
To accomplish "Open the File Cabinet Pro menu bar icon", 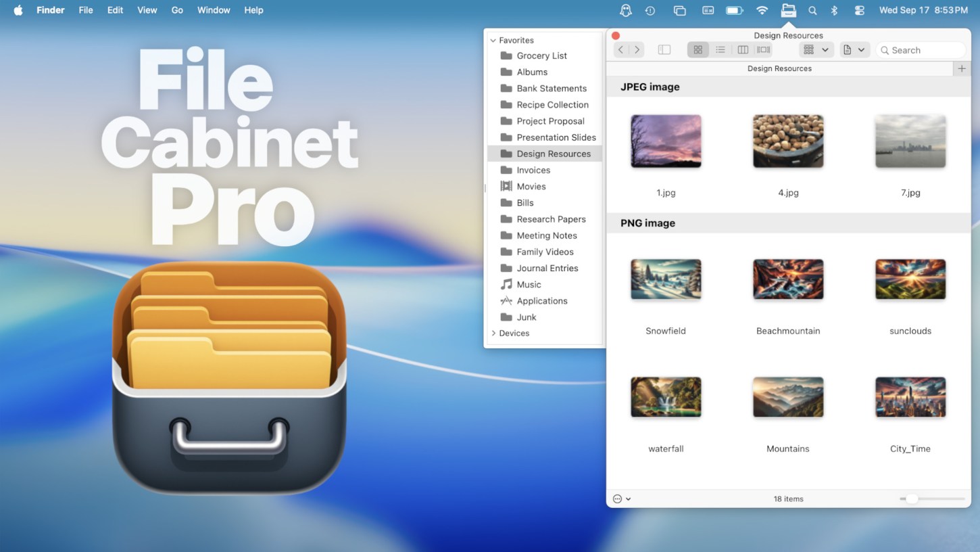I will coord(788,10).
